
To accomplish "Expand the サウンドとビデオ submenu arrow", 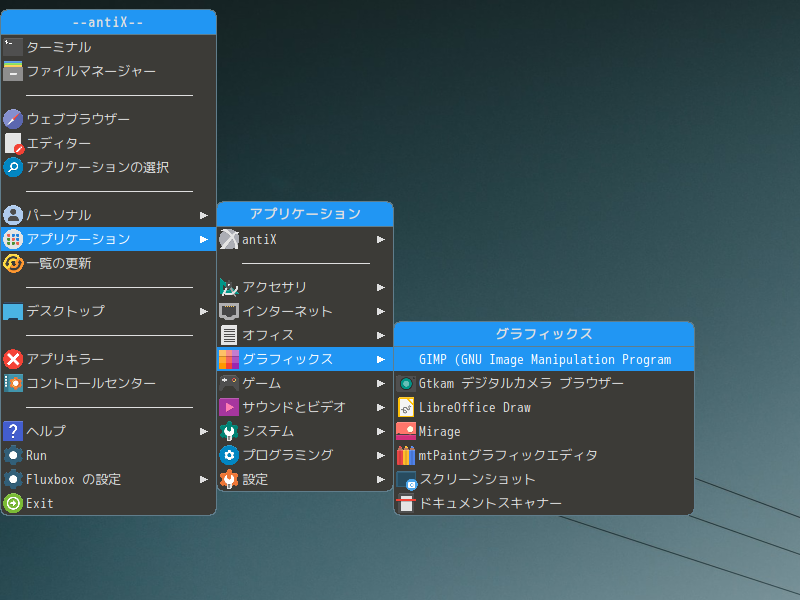I will [381, 407].
